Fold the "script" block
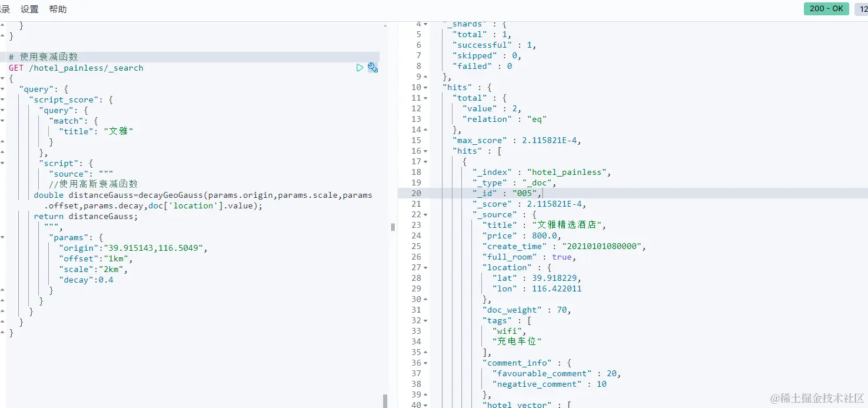 click(2, 163)
